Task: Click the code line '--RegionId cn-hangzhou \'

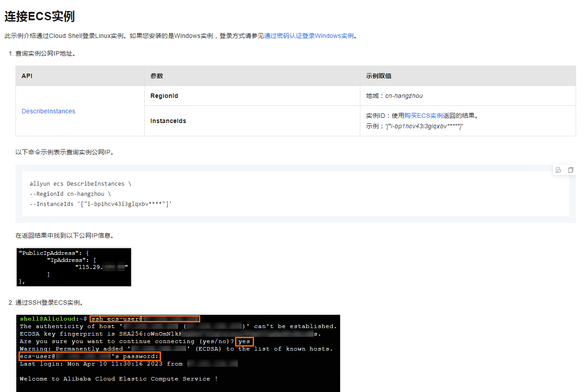Action: [x=70, y=194]
